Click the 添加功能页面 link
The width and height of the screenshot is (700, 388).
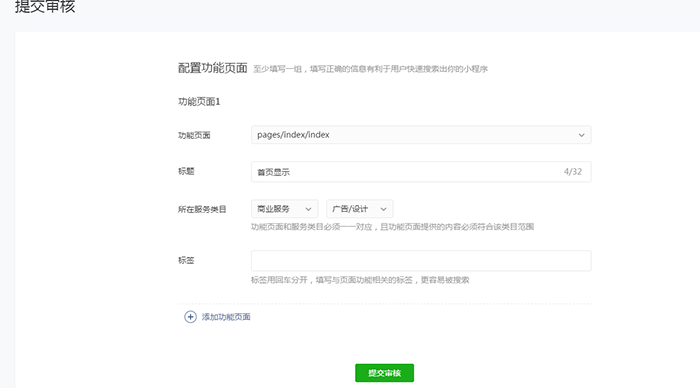(x=226, y=317)
